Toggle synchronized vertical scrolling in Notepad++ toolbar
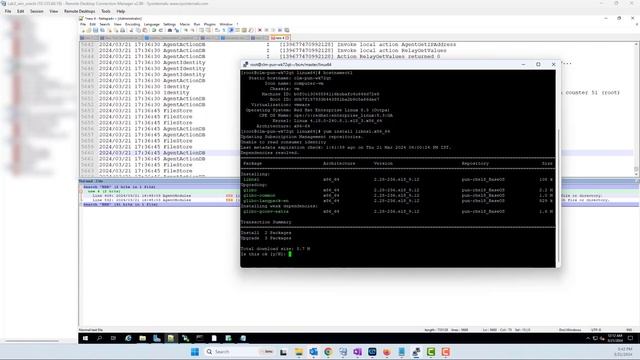 click(x=201, y=30)
